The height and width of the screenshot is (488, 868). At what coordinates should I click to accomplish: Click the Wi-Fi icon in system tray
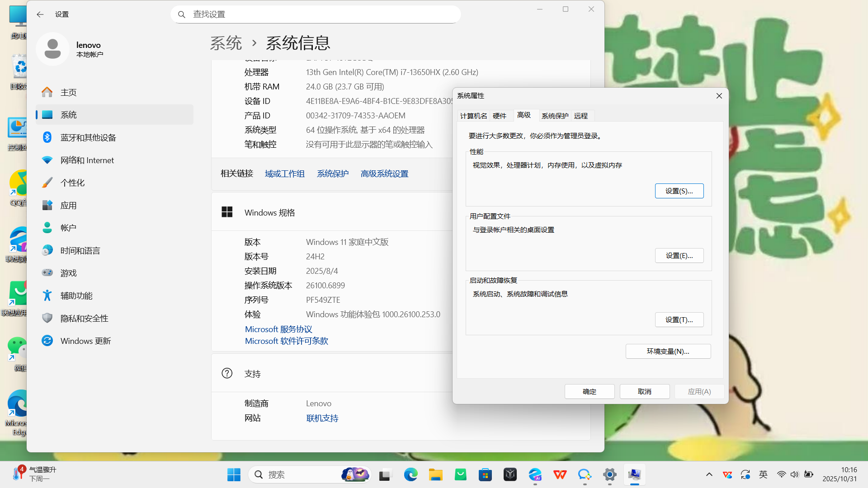point(781,474)
